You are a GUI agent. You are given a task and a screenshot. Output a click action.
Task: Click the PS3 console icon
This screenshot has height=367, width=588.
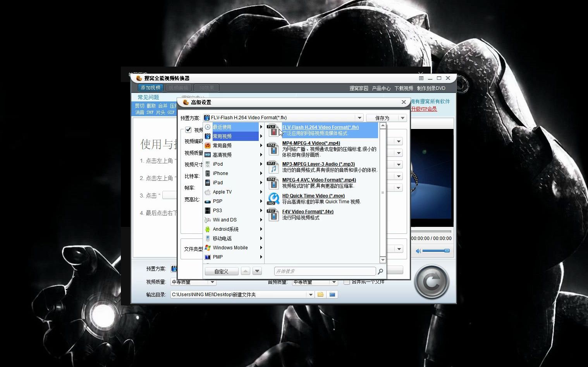[208, 211]
